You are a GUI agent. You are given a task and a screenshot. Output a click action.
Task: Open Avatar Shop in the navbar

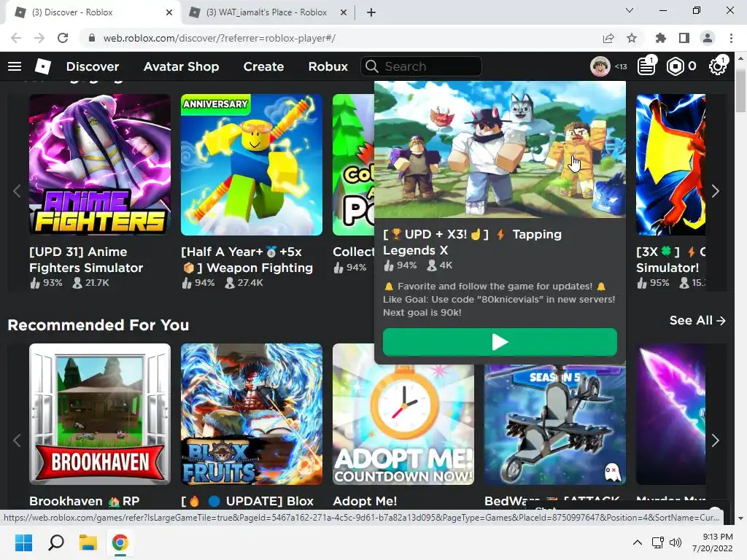(181, 66)
